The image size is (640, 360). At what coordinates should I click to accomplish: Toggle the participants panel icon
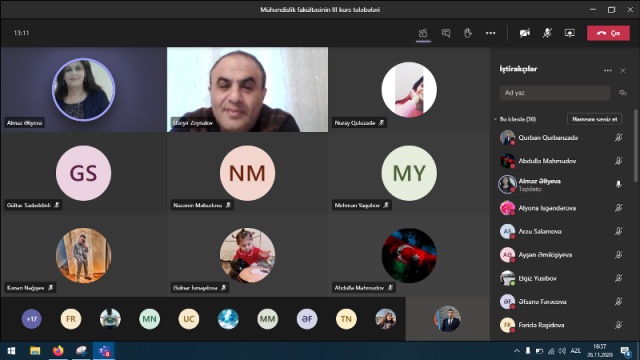point(423,33)
